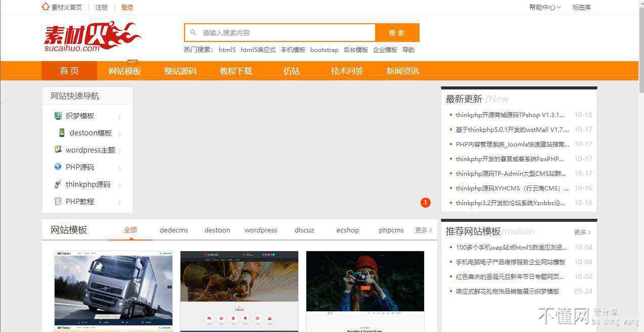Image resolution: width=644 pixels, height=332 pixels.
Task: Open 100多个手机wap站点html5自适应 link
Action: pyautogui.click(x=512, y=247)
